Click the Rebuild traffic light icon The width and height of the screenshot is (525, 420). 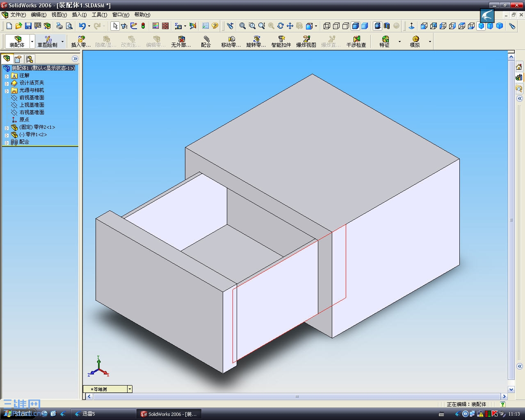pos(143,26)
